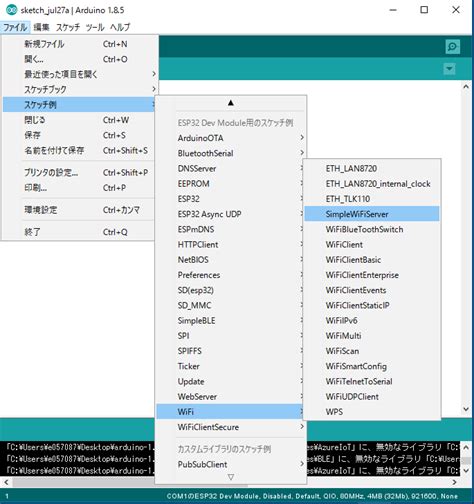The width and height of the screenshot is (474, 504).
Task: Open the WiFiTelnetToSerial example
Action: pos(372,382)
